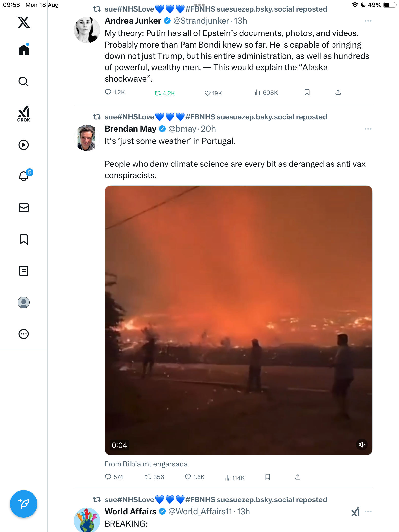Open the Lists icon in sidebar
This screenshot has height=532, width=399.
click(24, 271)
